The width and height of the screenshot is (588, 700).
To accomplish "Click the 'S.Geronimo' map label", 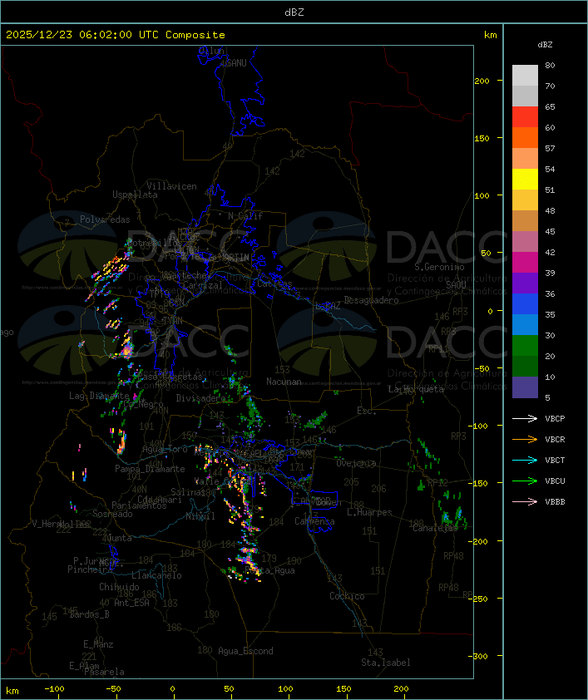I will [x=439, y=267].
